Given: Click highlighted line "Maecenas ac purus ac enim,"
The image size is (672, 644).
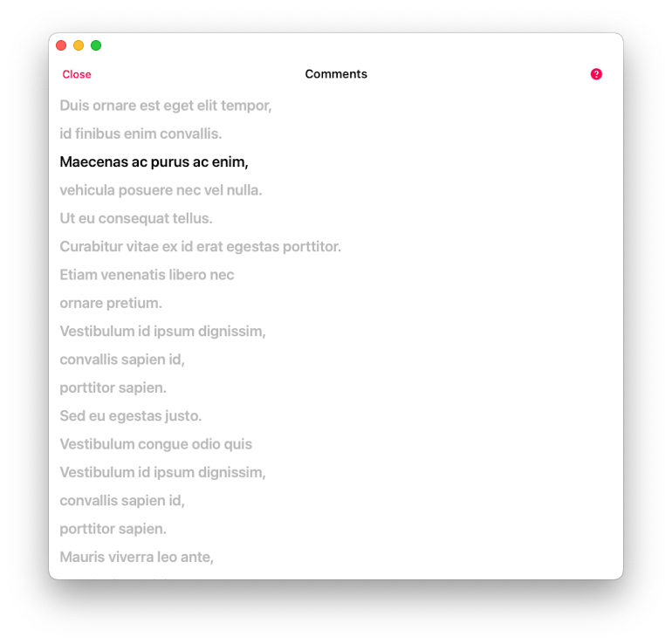Looking at the screenshot, I should click(154, 161).
